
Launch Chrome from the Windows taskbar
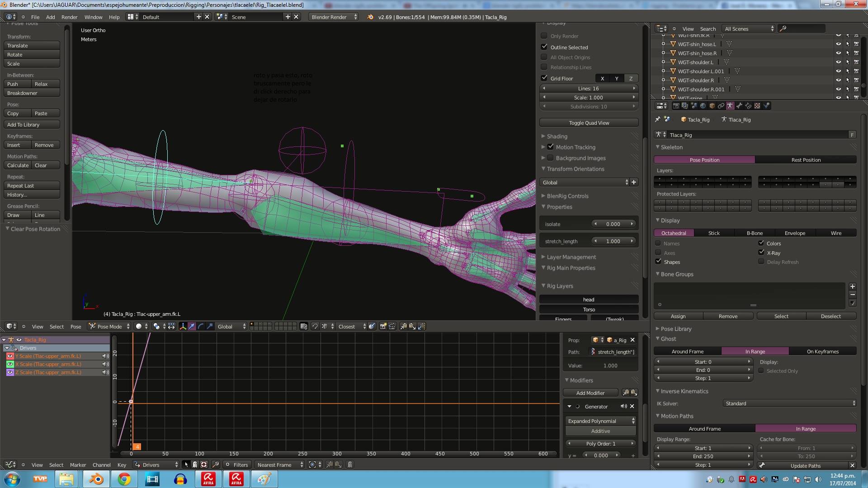pos(124,479)
